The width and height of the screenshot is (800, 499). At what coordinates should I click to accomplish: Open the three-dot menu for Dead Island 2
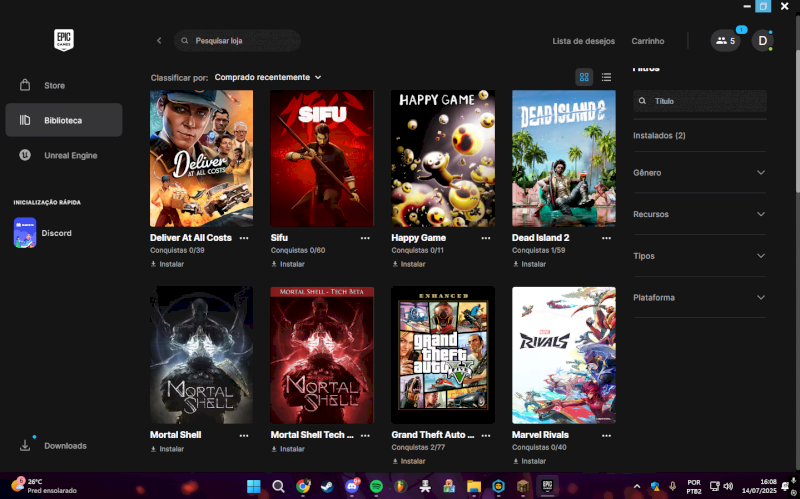point(606,238)
